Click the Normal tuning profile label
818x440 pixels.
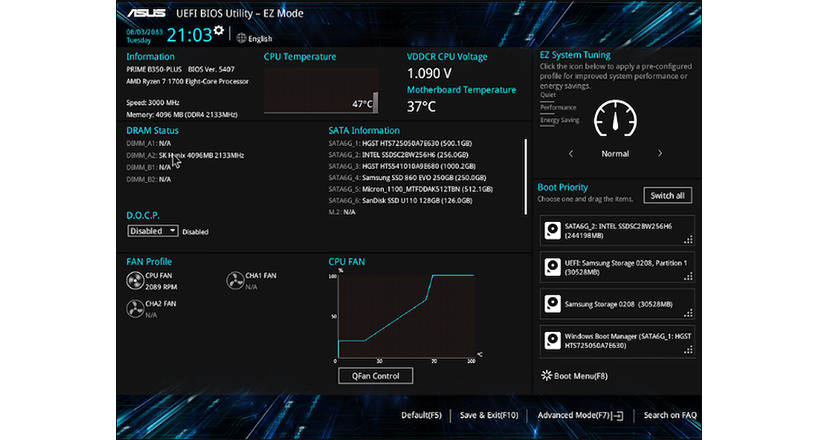click(615, 154)
